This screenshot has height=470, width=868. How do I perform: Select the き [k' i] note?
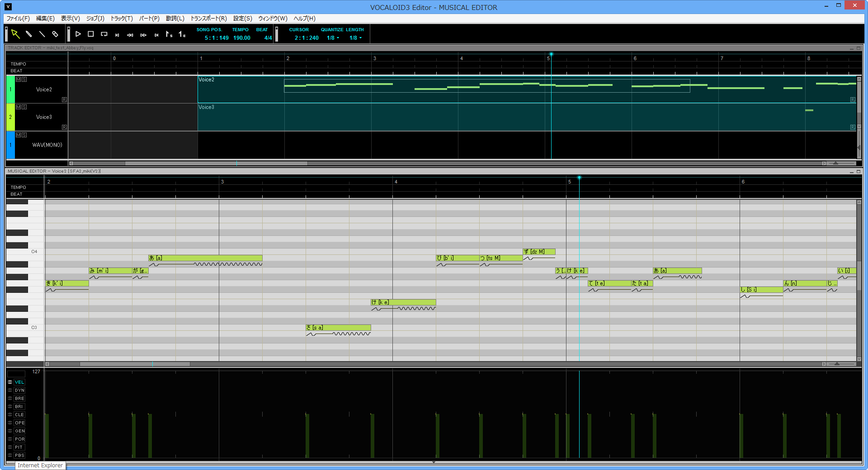tap(67, 283)
